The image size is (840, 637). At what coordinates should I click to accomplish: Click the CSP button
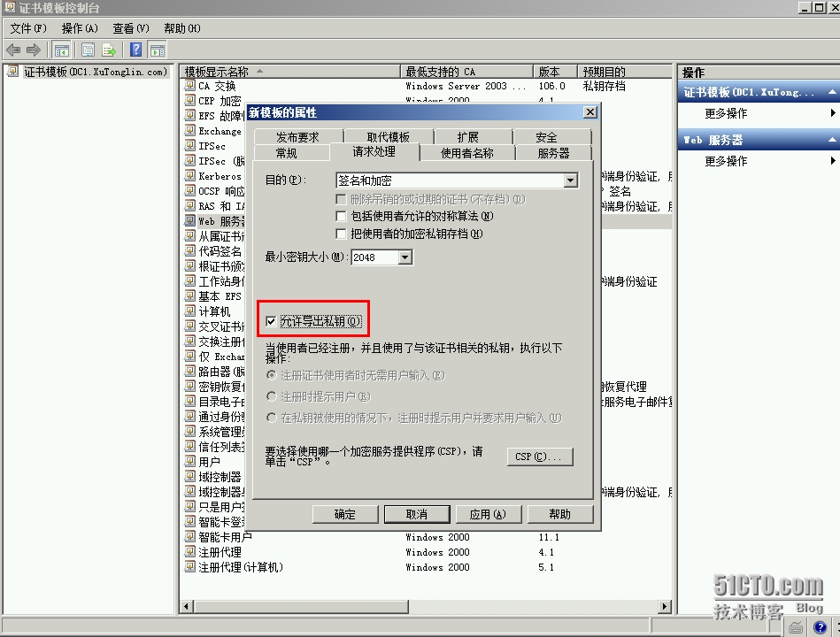click(540, 457)
